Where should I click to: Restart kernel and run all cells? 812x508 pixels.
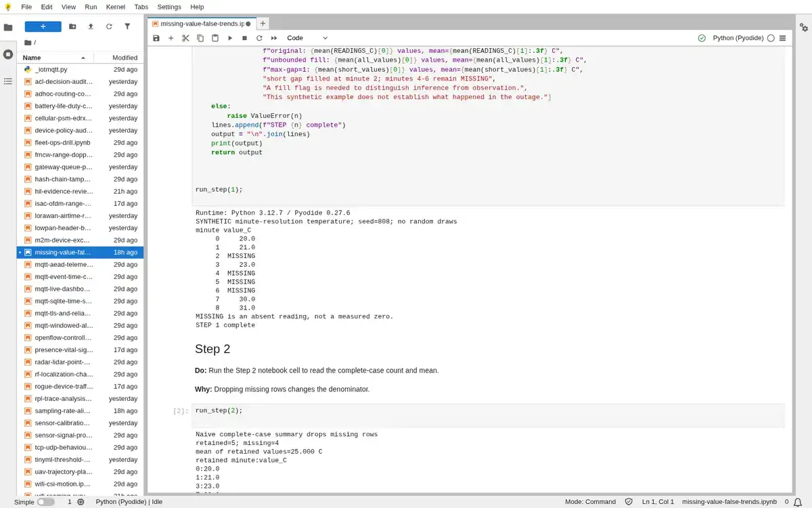[274, 38]
